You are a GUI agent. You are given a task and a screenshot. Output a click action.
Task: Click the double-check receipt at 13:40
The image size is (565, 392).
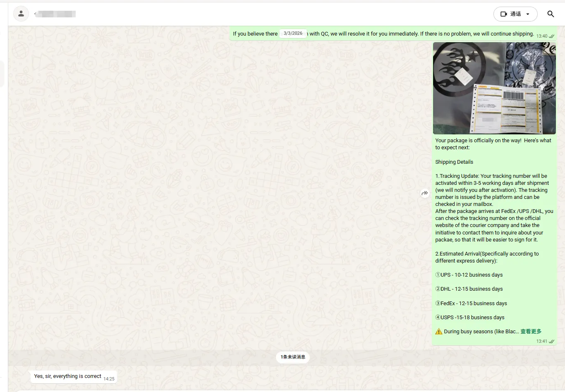pos(551,36)
